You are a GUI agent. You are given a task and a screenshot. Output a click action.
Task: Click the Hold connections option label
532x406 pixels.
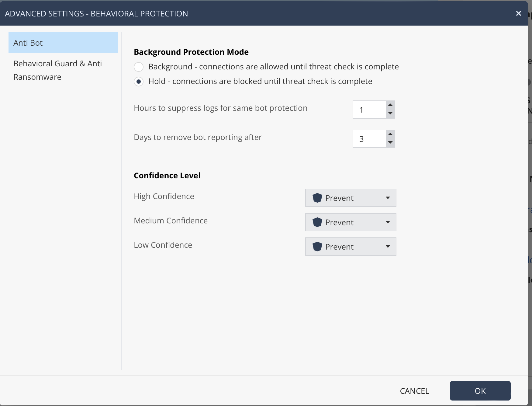[260, 81]
